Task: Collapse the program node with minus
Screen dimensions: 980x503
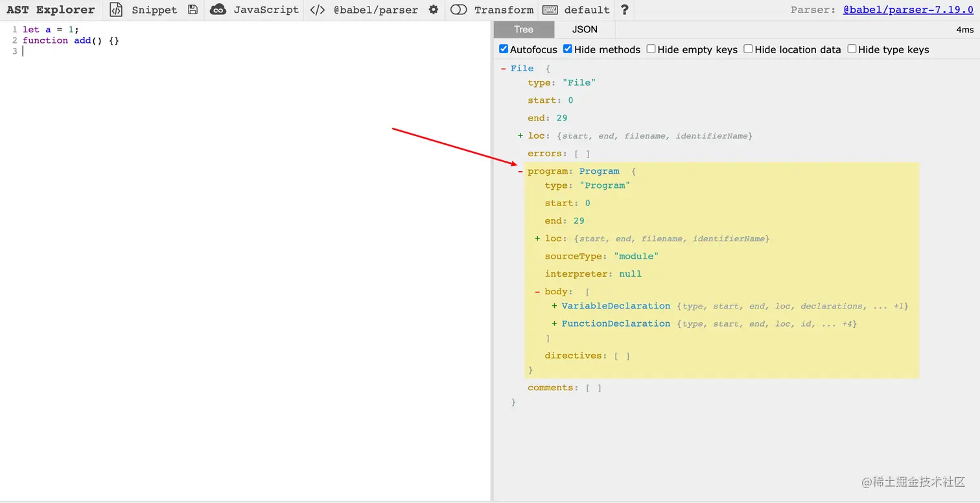Action: click(520, 171)
